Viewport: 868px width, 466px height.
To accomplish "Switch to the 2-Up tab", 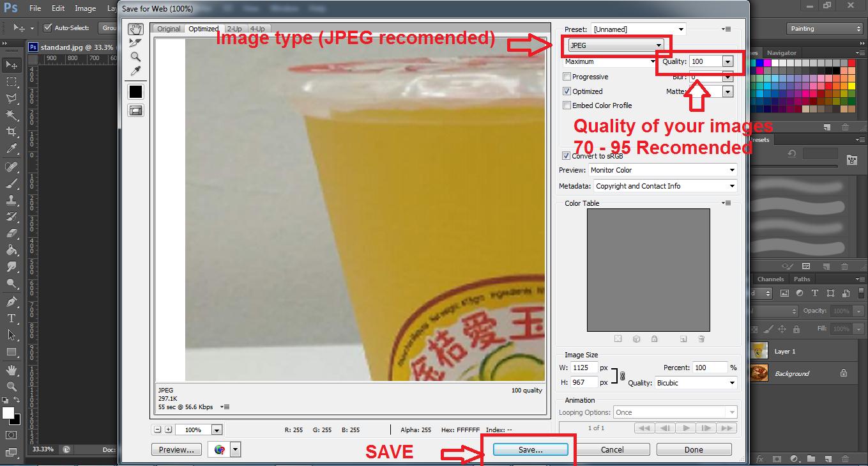I will click(x=234, y=29).
